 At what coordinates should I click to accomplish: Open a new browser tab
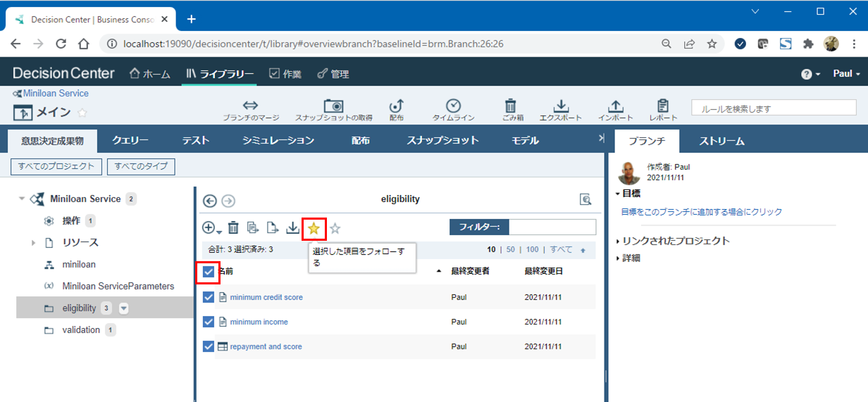point(191,19)
